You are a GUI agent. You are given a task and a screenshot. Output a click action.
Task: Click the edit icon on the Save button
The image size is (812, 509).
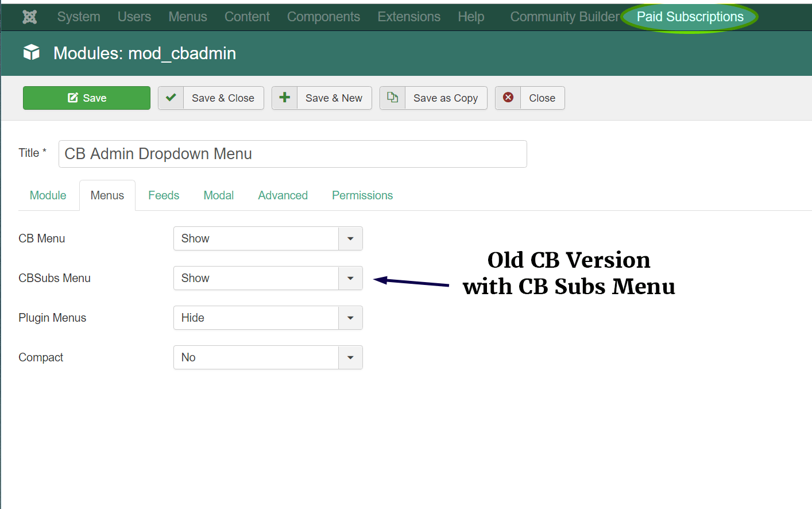click(x=73, y=98)
